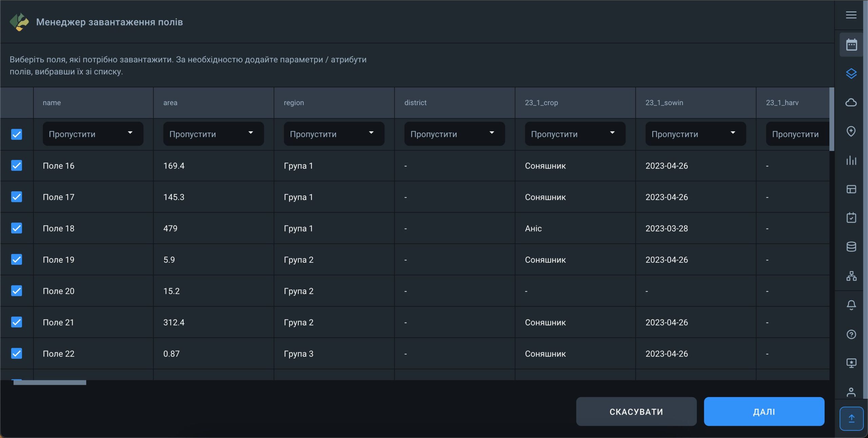This screenshot has height=438, width=868.
Task: Uncheck the Поле 19 row checkbox
Action: pos(17,259)
